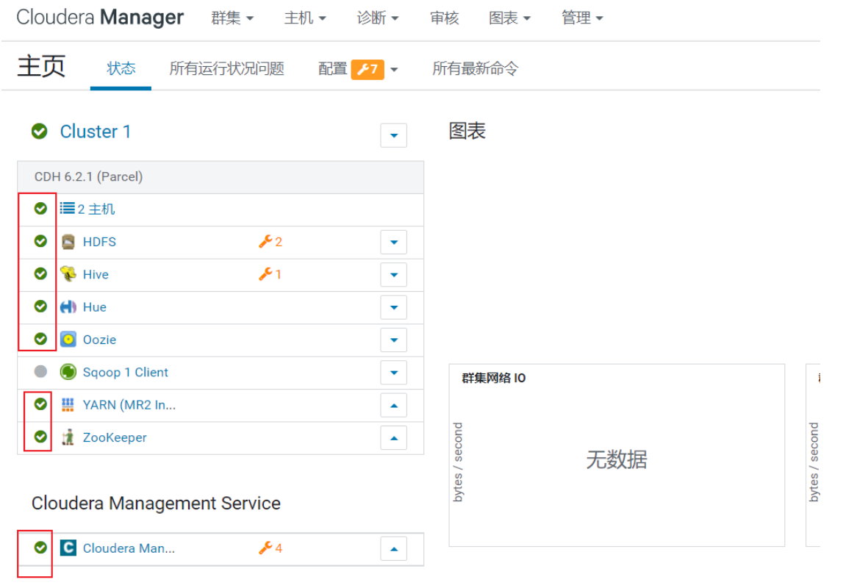The image size is (868, 588).
Task: Open the Hive actions dropdown
Action: point(394,275)
